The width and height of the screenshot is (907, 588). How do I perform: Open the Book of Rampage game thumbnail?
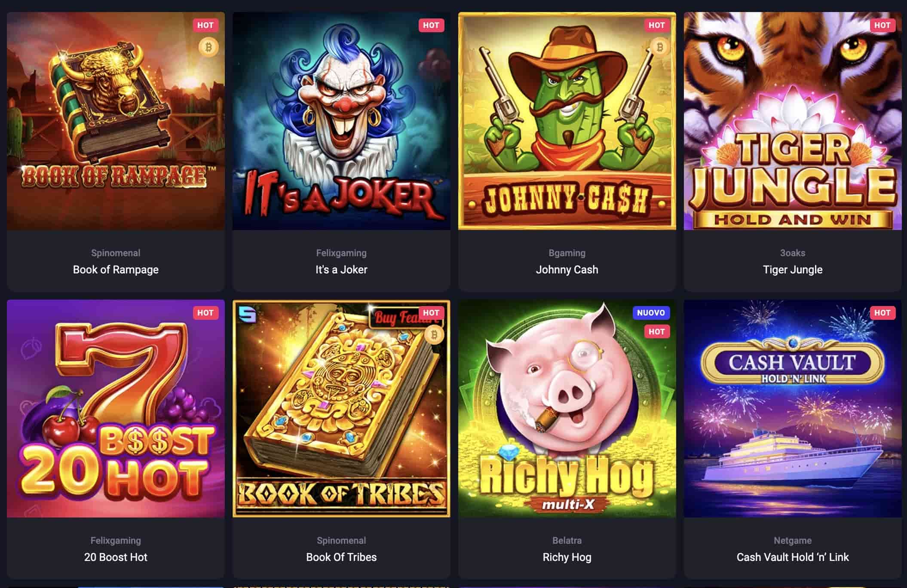click(x=116, y=121)
